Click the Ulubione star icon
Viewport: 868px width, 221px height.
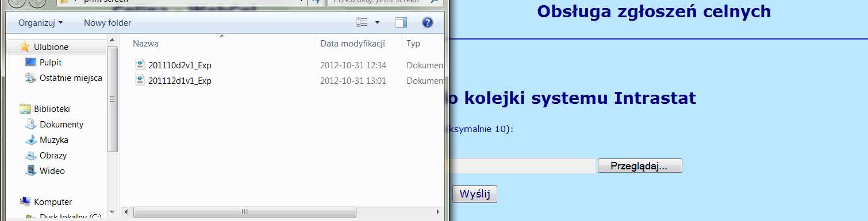25,47
